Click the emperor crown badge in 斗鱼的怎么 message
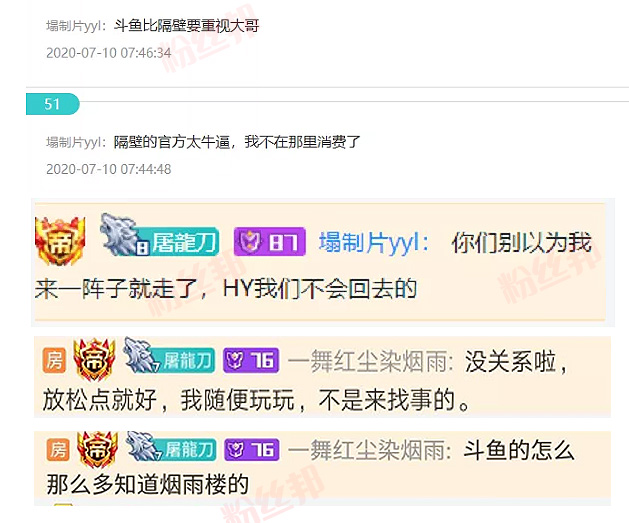This screenshot has width=629, height=523. (97, 450)
